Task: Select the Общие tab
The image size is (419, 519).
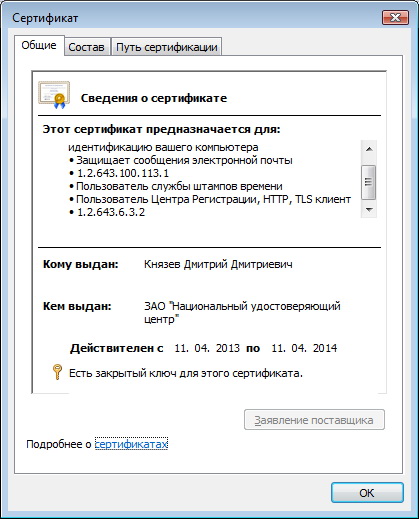Action: tap(39, 45)
